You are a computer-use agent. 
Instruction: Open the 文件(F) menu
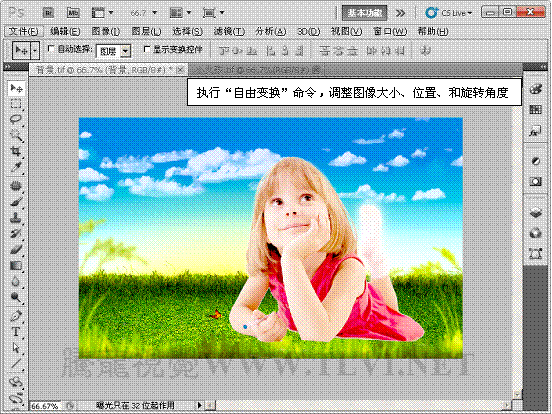coord(23,32)
